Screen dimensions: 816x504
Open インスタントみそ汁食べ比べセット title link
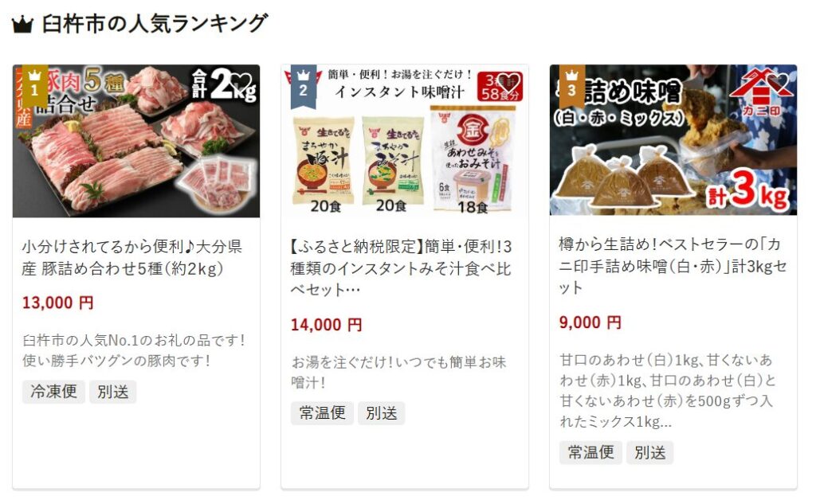coord(401,268)
